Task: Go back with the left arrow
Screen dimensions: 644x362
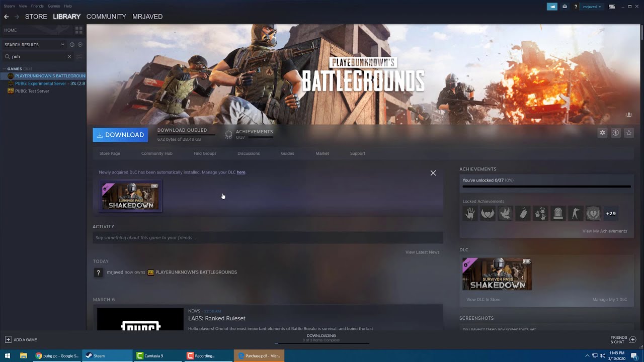Action: (6, 17)
